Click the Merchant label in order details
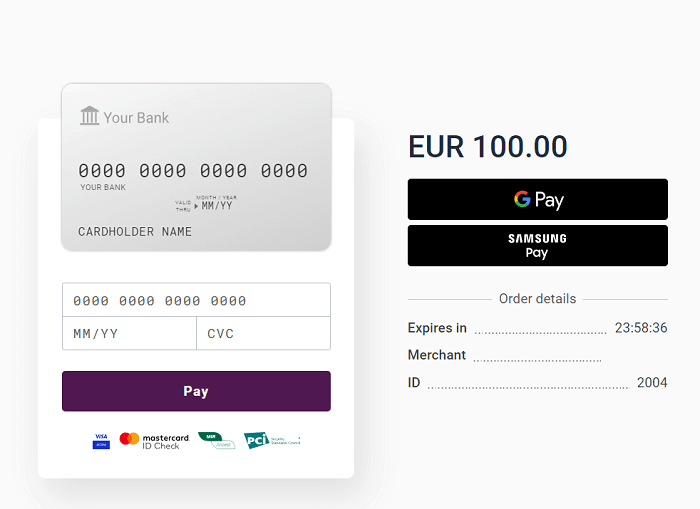This screenshot has height=509, width=700. point(437,355)
